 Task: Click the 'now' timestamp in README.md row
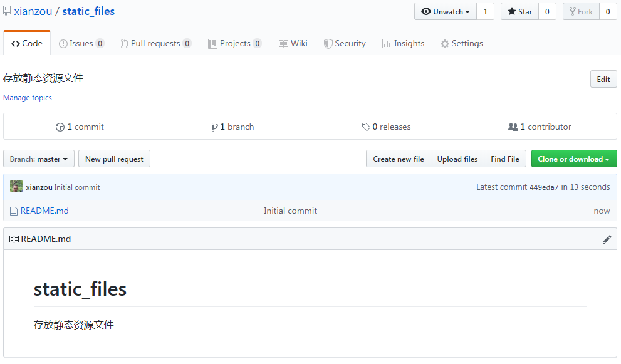click(x=602, y=211)
